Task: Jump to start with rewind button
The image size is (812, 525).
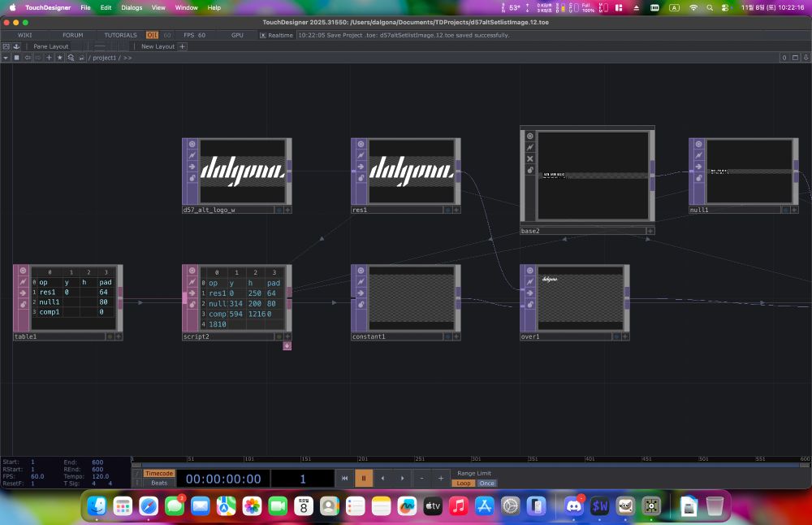Action: tap(344, 479)
